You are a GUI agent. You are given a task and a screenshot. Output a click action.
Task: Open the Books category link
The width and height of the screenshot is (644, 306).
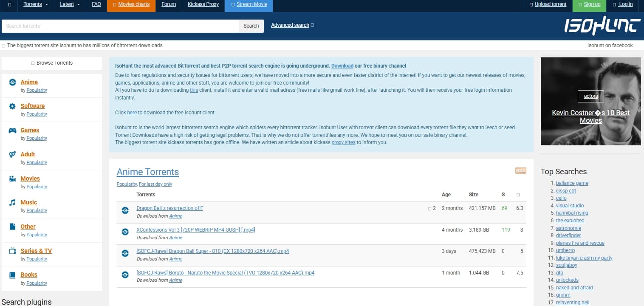point(29,275)
